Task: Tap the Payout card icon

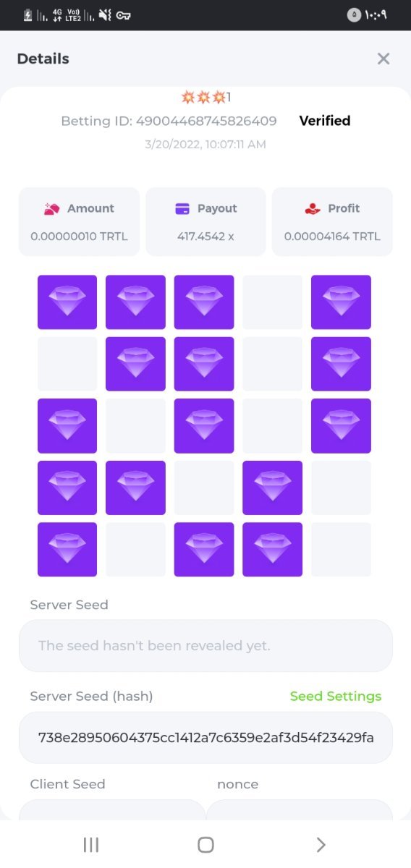Action: coord(182,208)
